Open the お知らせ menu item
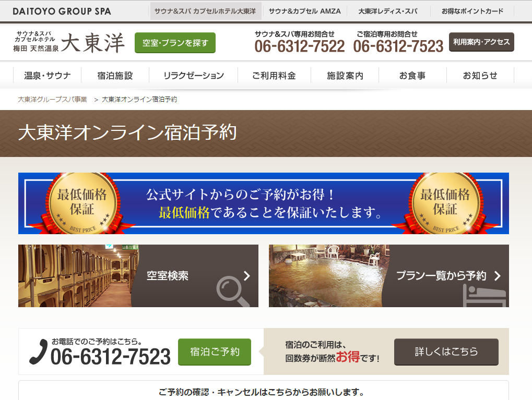Screen dimensions: 532x400 point(480,75)
